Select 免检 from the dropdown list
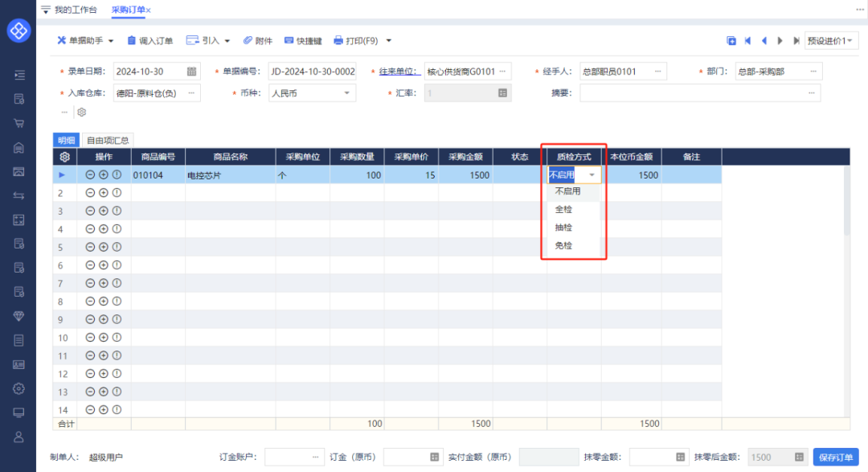Viewport: 868px width, 472px height. (x=574, y=245)
